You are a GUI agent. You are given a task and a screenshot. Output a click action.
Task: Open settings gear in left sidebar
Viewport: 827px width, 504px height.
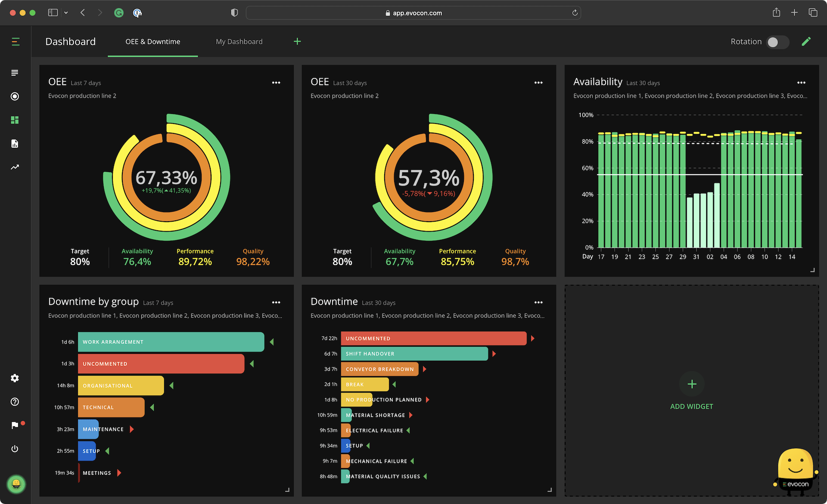coord(15,378)
